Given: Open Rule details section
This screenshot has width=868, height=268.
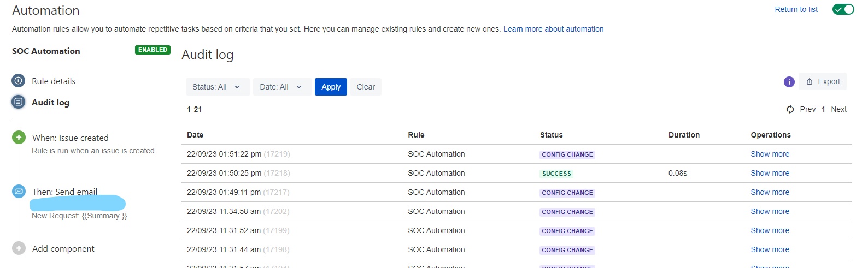Looking at the screenshot, I should pos(54,81).
